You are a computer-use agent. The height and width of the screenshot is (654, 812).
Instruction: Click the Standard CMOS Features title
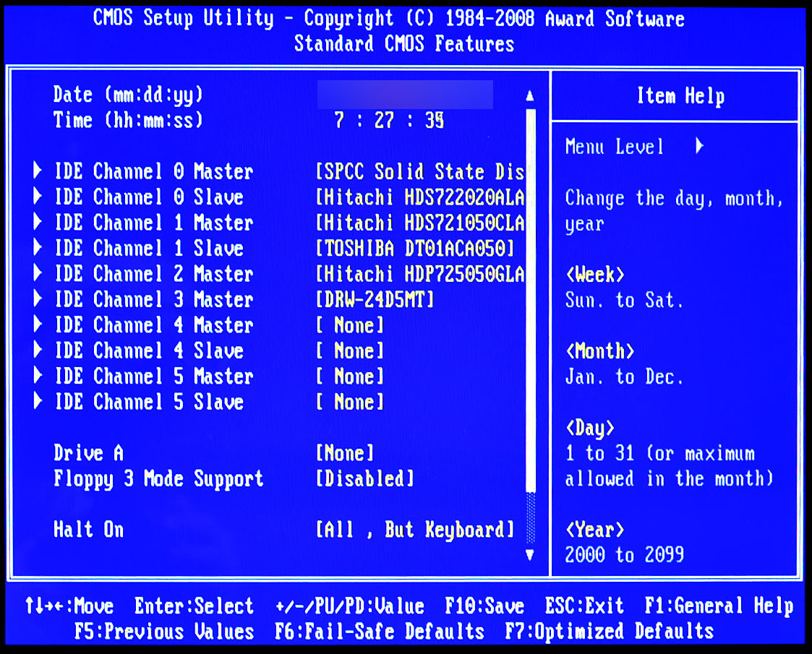404,44
